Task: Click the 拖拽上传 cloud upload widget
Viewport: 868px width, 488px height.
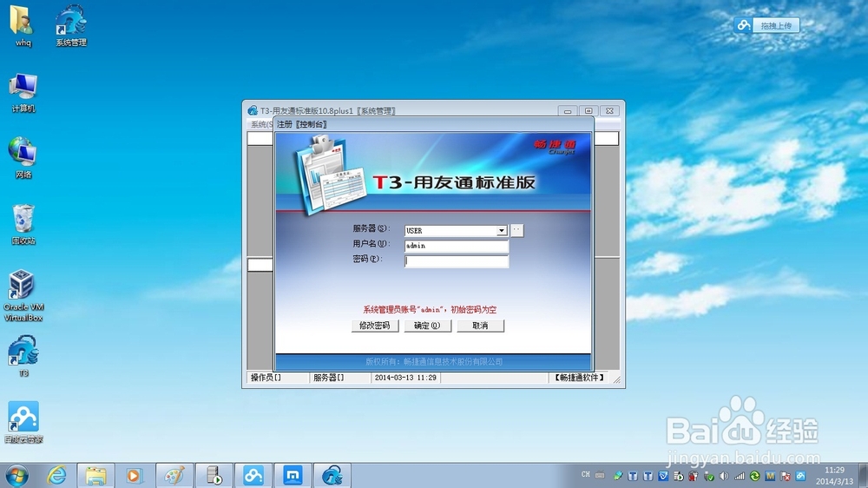Action: coord(767,25)
